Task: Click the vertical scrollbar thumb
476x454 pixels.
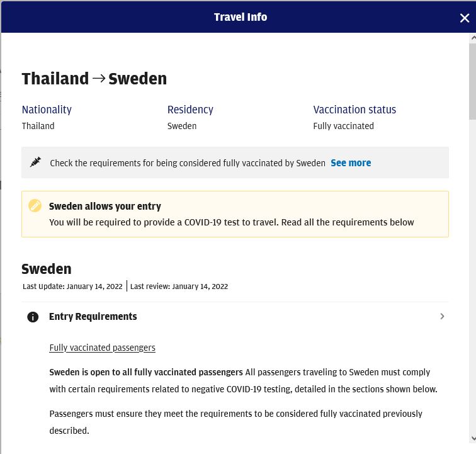Action: click(x=472, y=82)
